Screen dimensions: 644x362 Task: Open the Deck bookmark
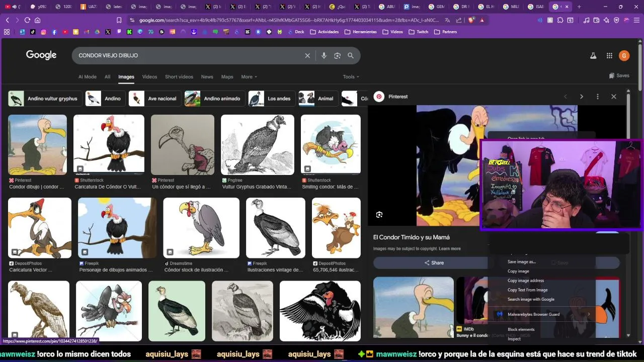[295, 32]
